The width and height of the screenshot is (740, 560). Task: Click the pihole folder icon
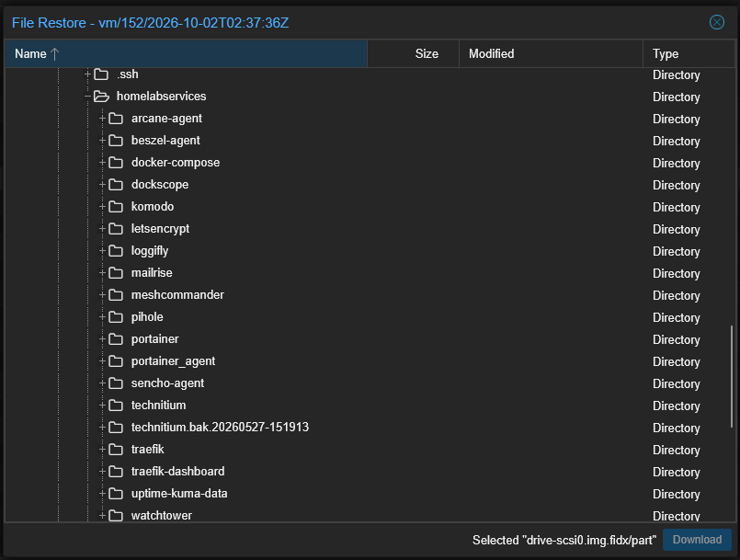click(x=116, y=317)
